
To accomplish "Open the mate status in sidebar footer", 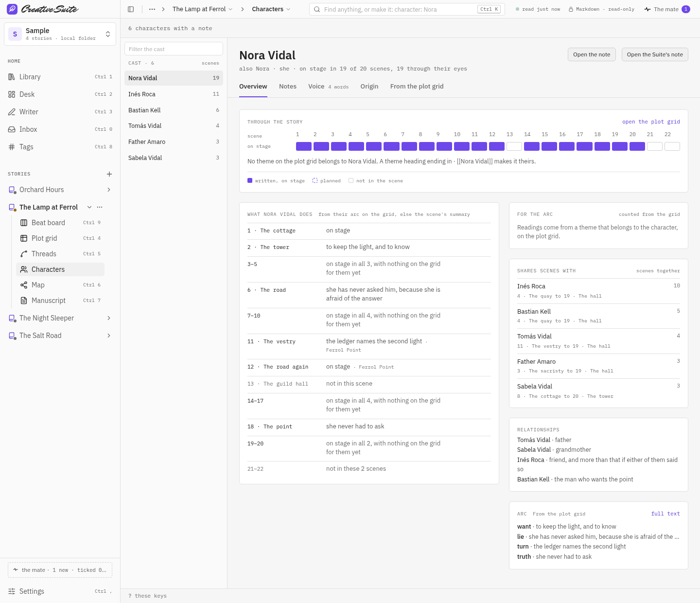I will (60, 570).
